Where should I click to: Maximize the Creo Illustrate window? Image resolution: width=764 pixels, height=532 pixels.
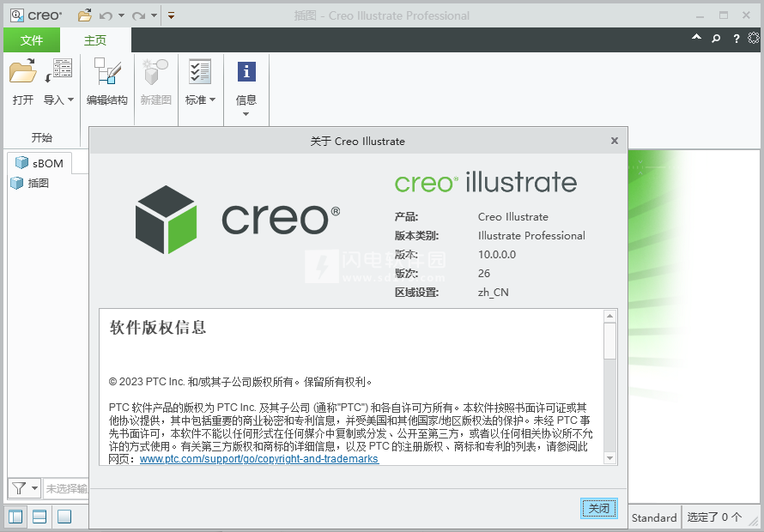click(x=724, y=15)
